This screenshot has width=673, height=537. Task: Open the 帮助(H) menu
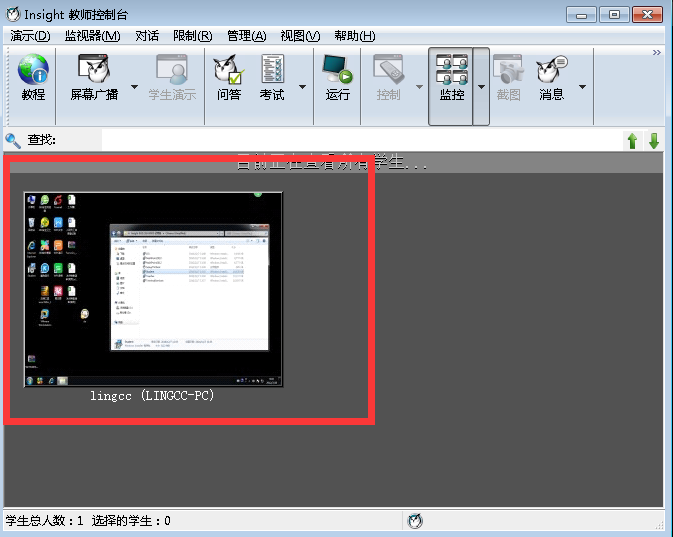click(354, 36)
